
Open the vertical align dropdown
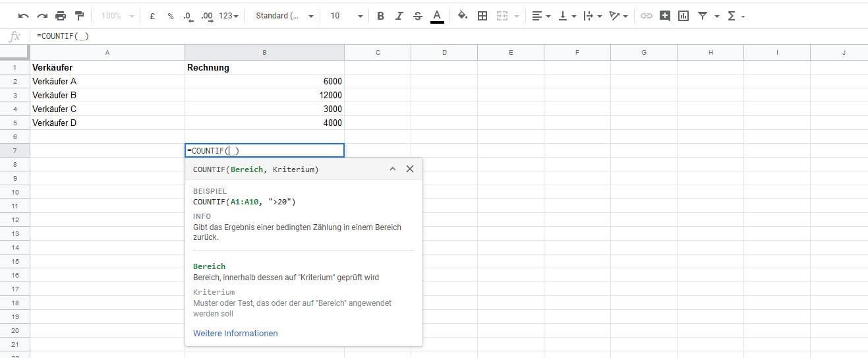(x=567, y=16)
